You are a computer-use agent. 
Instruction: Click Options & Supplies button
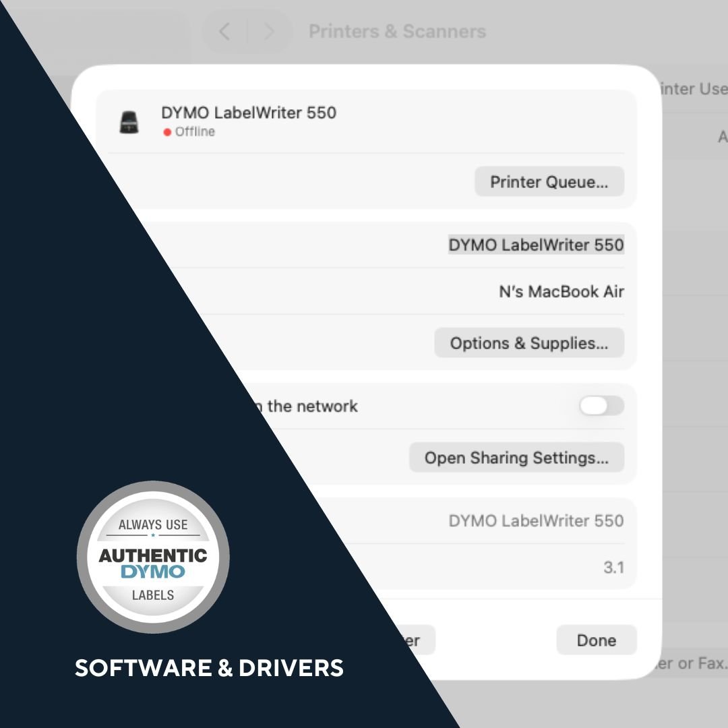tap(529, 342)
